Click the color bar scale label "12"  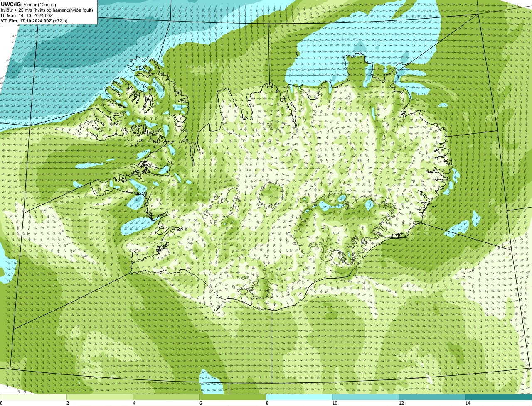click(x=401, y=403)
